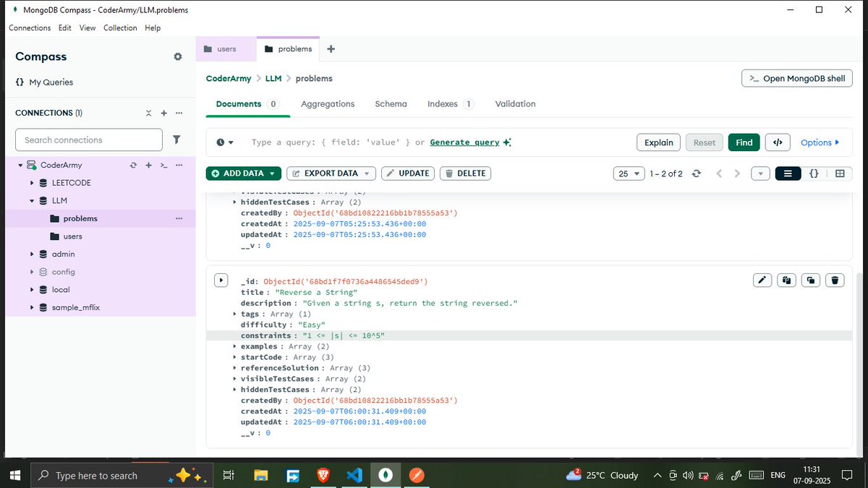Click the filter connections funnel icon
The image size is (868, 488).
click(176, 140)
